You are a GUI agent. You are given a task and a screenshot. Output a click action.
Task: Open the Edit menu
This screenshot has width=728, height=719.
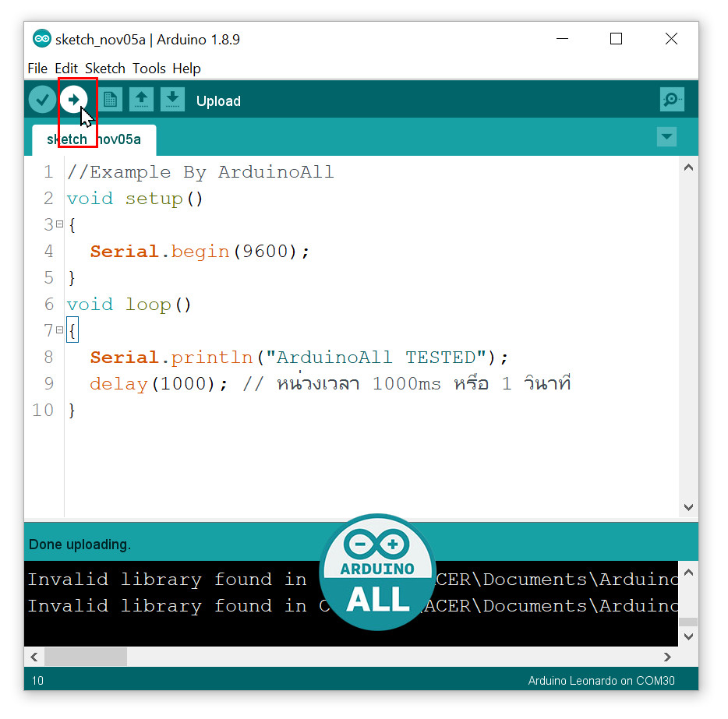(66, 69)
